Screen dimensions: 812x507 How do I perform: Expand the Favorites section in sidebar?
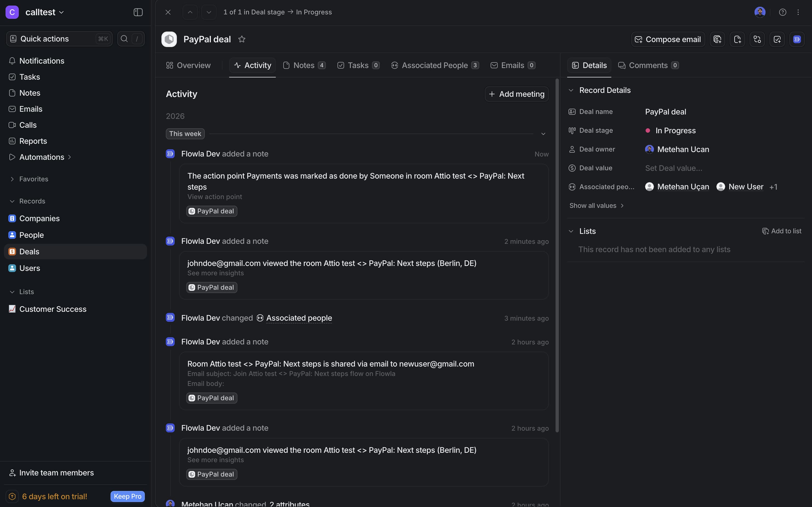(x=12, y=179)
